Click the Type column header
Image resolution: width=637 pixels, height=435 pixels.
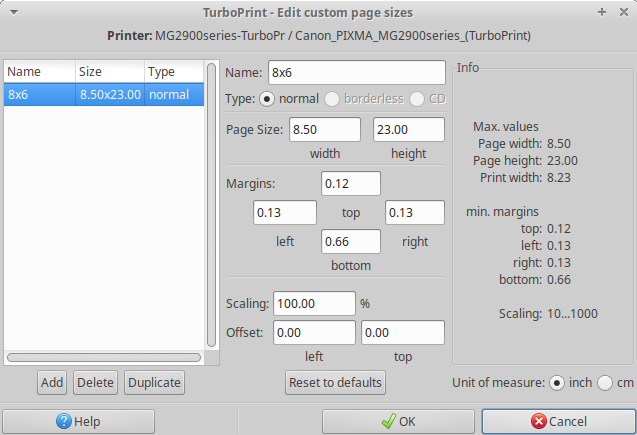172,72
